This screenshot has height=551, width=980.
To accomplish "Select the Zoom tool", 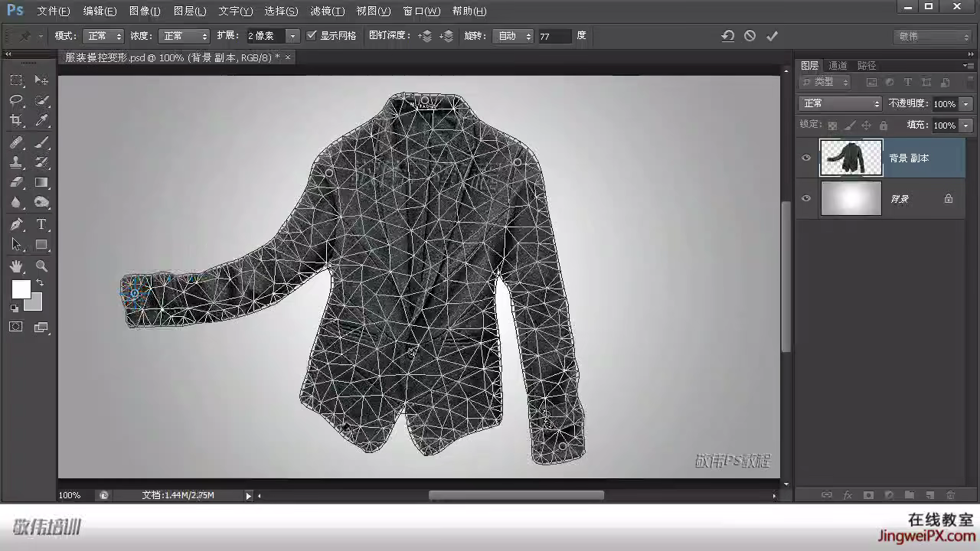I will [41, 266].
